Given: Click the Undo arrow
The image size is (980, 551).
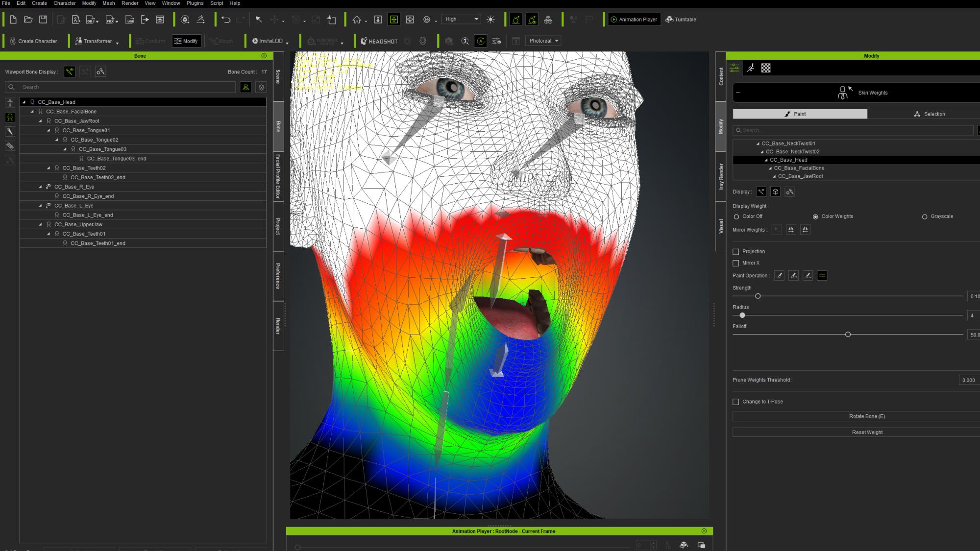Looking at the screenshot, I should (x=225, y=20).
